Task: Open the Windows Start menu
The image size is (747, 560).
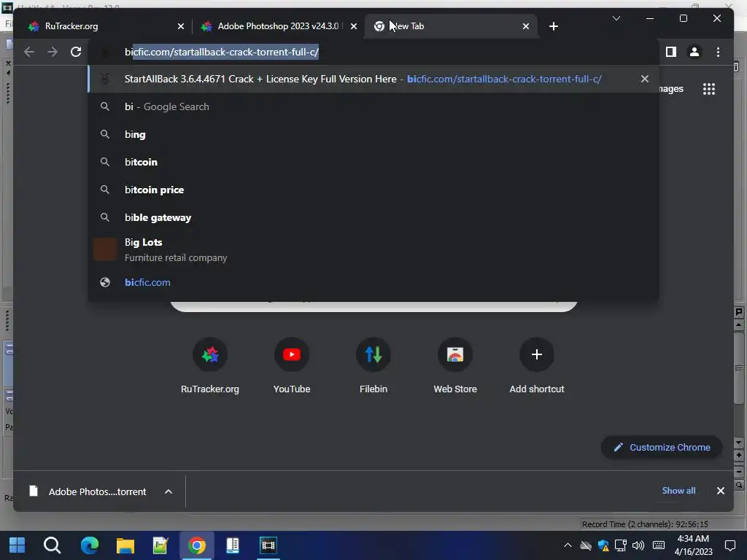Action: tap(17, 545)
